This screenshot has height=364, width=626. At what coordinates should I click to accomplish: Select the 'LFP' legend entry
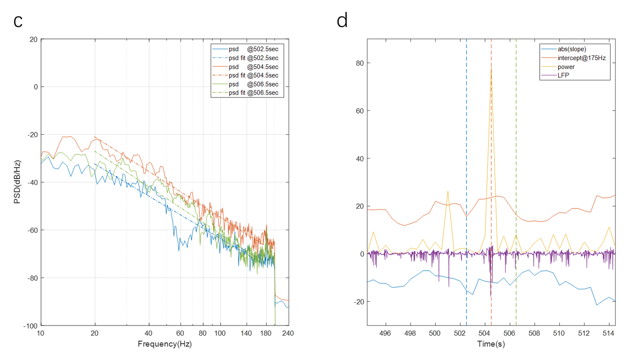563,75
